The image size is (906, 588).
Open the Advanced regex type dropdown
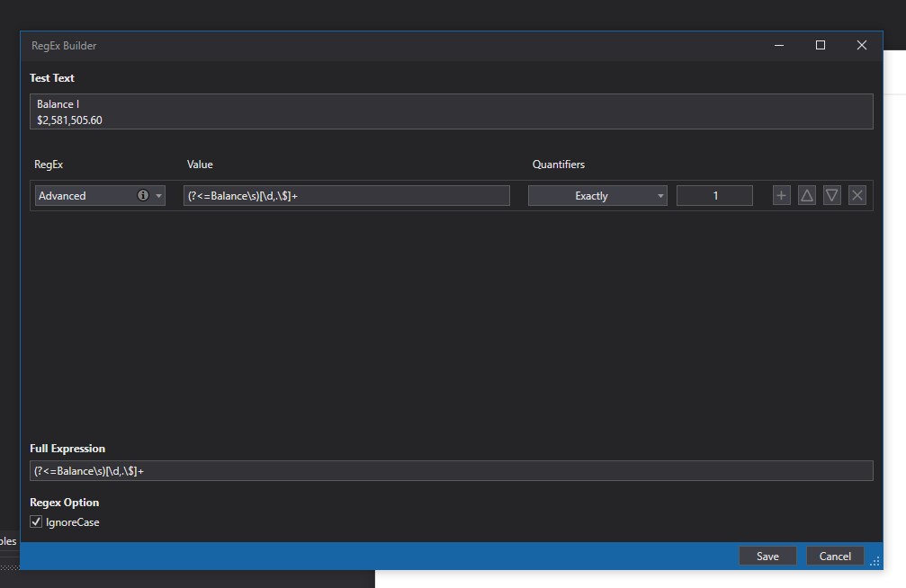[x=99, y=195]
